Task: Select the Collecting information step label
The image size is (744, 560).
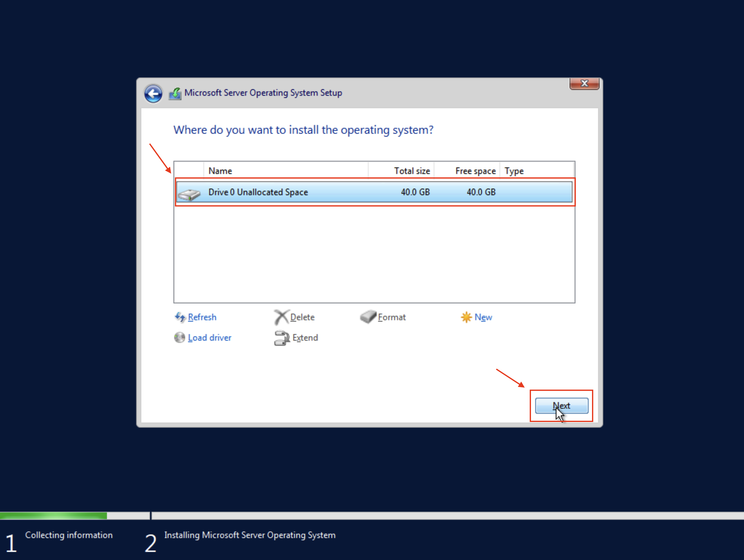Action: tap(69, 535)
